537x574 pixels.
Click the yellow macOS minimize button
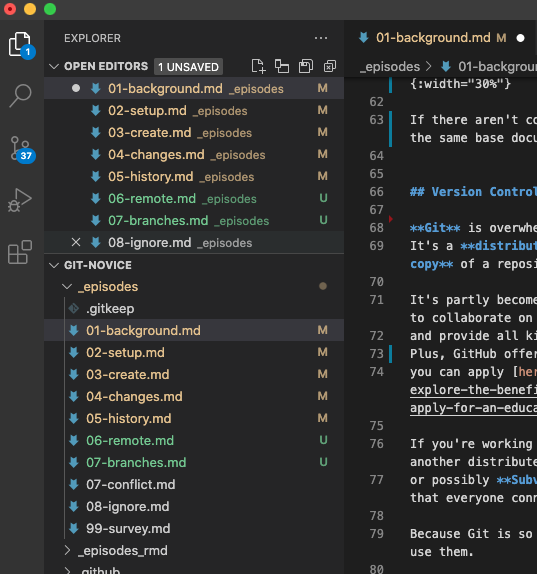coord(30,9)
